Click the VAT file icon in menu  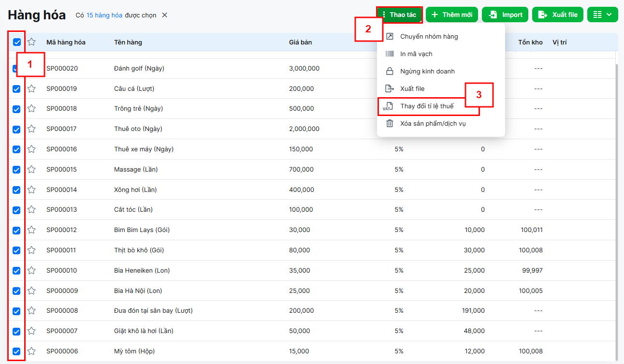(x=387, y=106)
